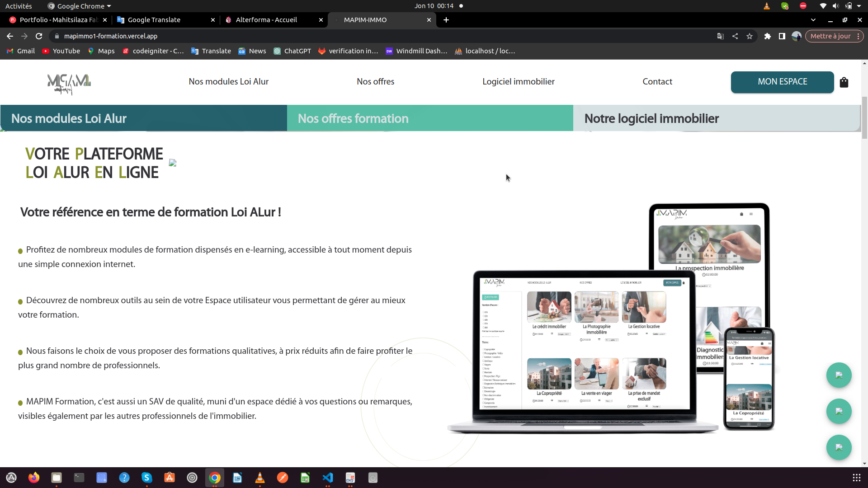Select the Nos offres formation banner tab
868x488 pixels.
430,118
